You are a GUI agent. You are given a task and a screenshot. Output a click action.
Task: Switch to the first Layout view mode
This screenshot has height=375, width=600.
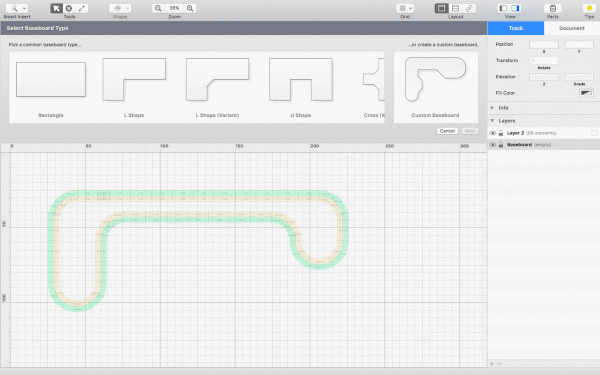[441, 8]
